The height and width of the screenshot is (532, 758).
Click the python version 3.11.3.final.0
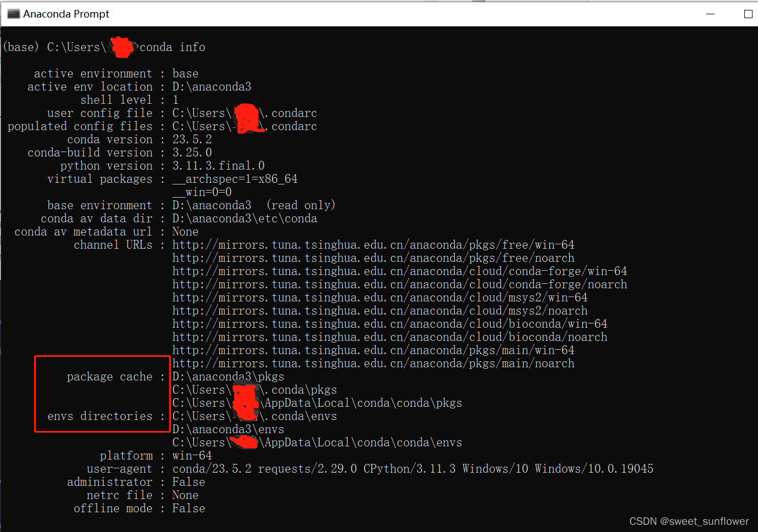coord(218,166)
